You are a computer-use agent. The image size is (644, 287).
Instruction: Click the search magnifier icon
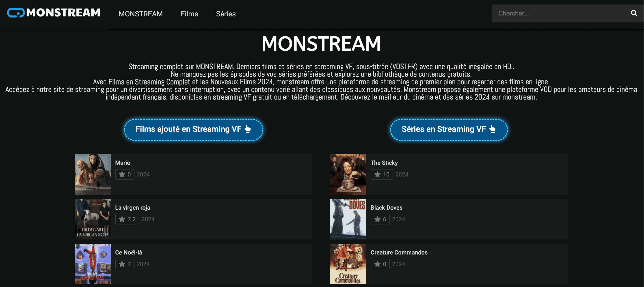634,13
